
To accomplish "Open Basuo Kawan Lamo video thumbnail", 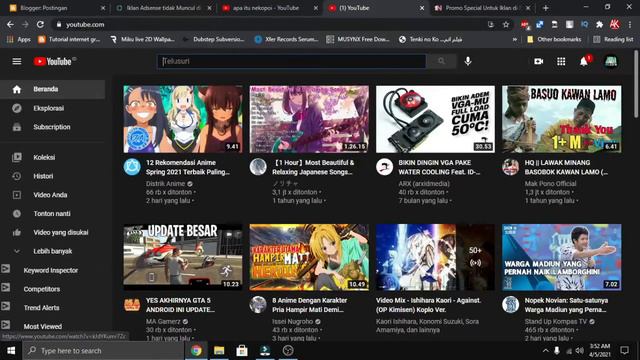I will click(562, 119).
